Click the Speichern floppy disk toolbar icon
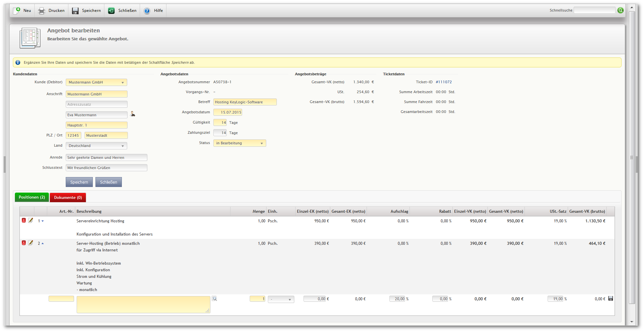 click(x=75, y=11)
